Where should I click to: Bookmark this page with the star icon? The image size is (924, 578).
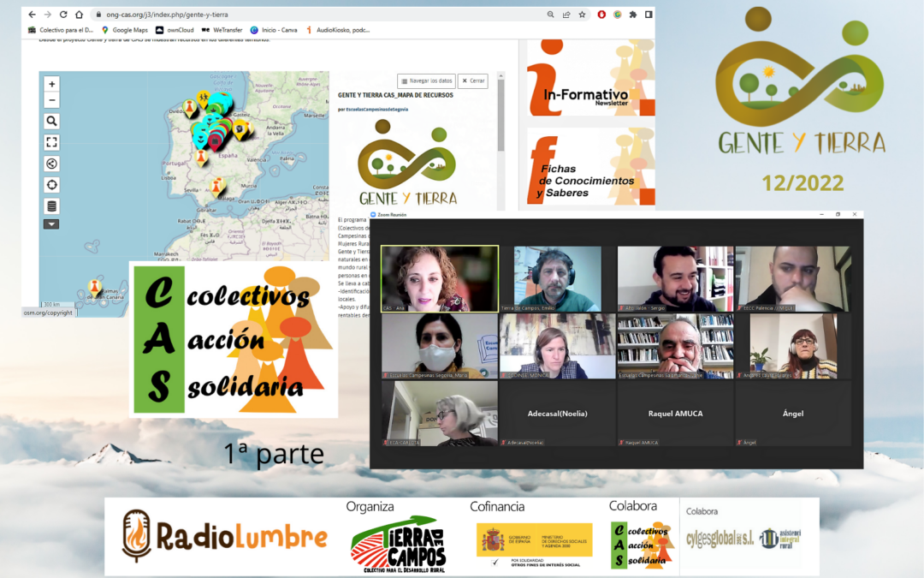click(582, 15)
